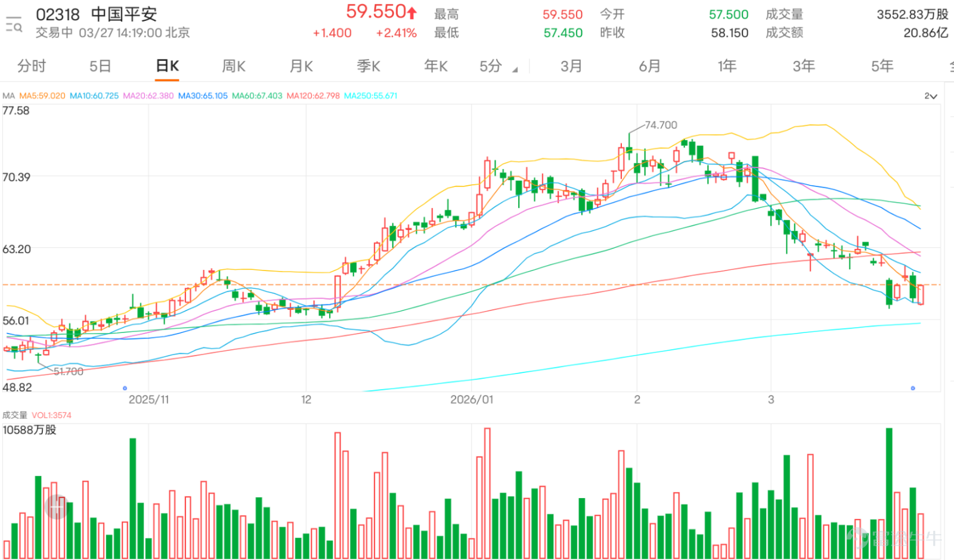Set range to 6月

[x=649, y=66]
